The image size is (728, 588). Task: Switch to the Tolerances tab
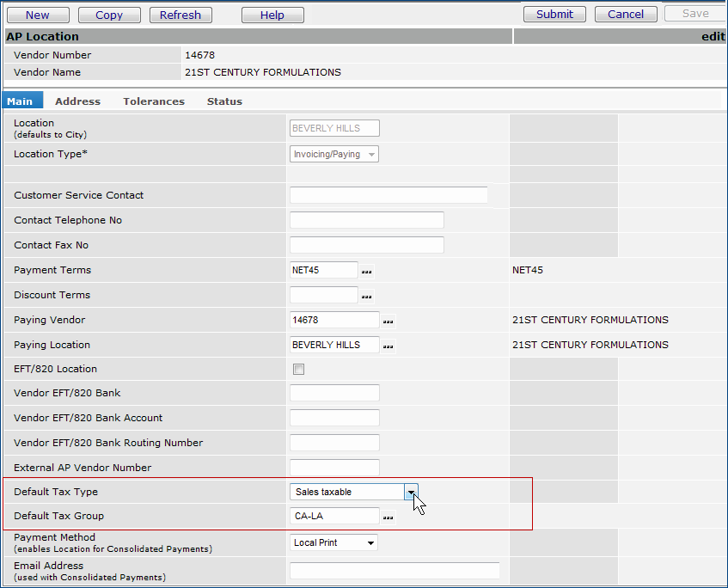point(154,101)
